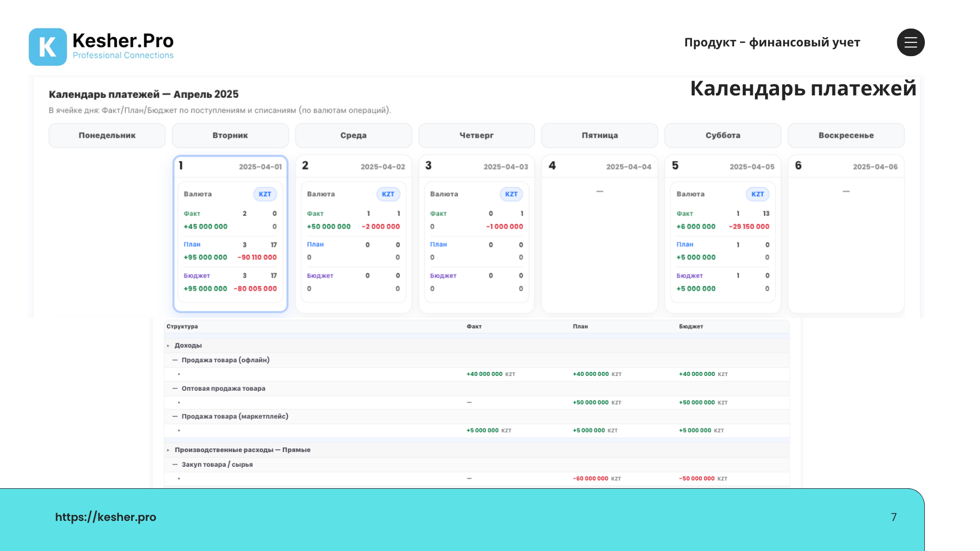This screenshot has width=980, height=551.
Task: Click the Факт table column header
Action: [474, 327]
